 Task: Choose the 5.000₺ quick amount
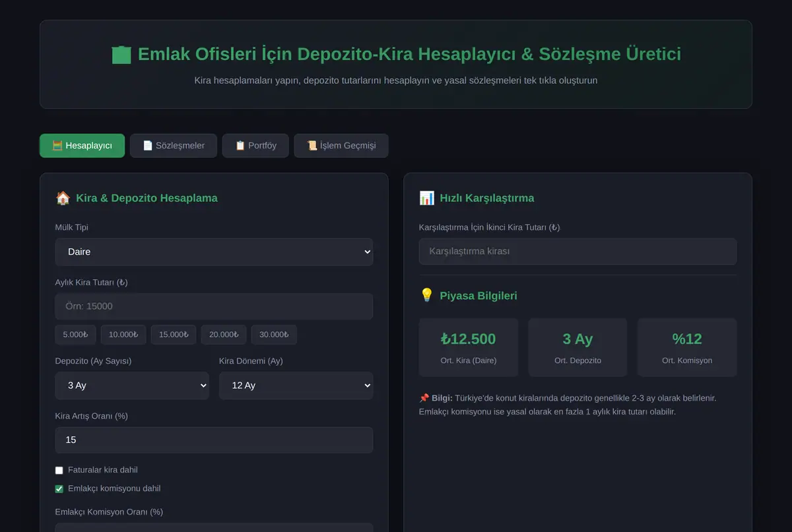(75, 335)
